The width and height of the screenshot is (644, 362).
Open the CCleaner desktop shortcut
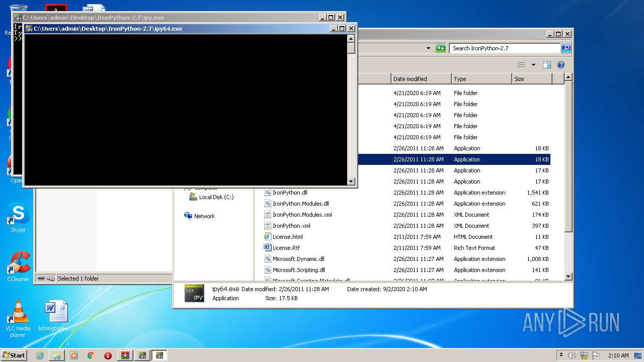pos(18,267)
